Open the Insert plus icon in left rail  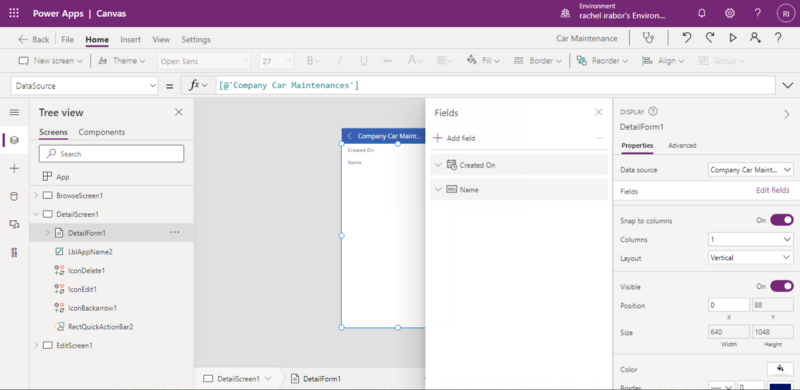[x=14, y=168]
